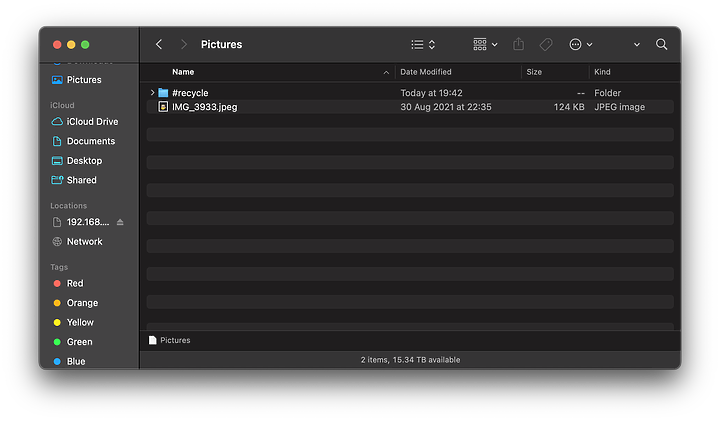Go forward with the right chevron
720x421 pixels.
point(184,44)
